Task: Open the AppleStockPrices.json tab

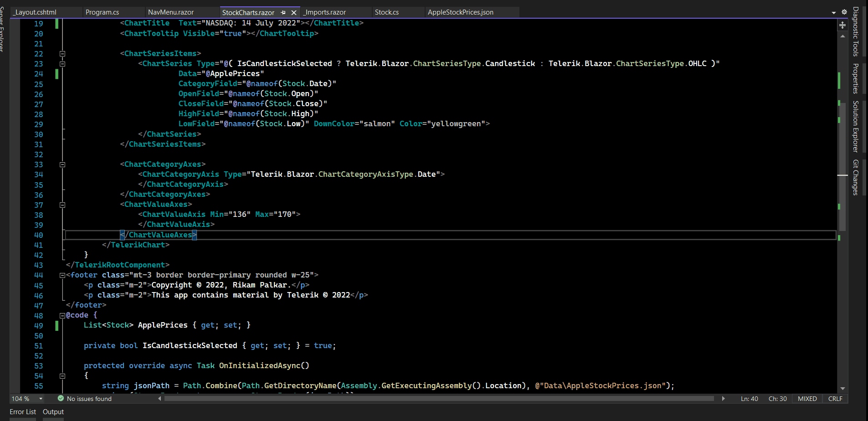Action: pyautogui.click(x=461, y=12)
